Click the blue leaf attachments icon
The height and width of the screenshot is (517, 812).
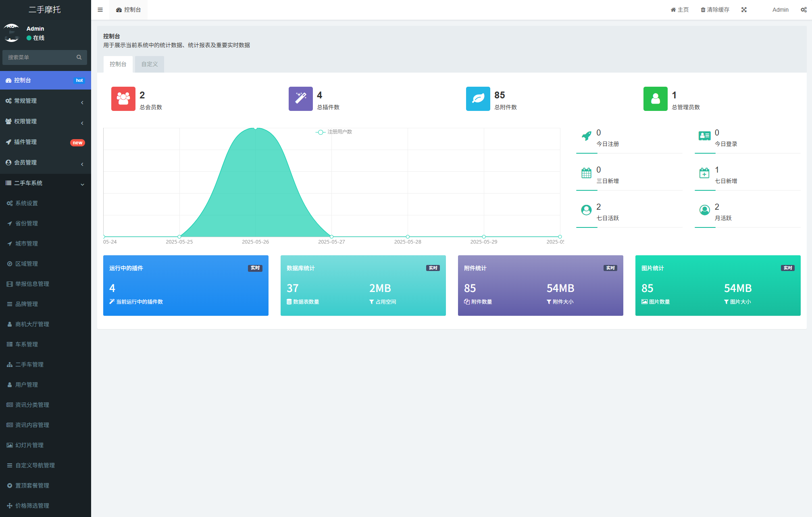[x=478, y=98]
